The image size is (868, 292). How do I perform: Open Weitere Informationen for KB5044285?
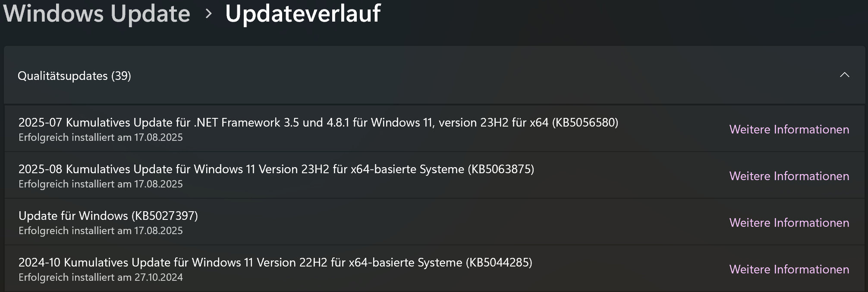(x=789, y=269)
